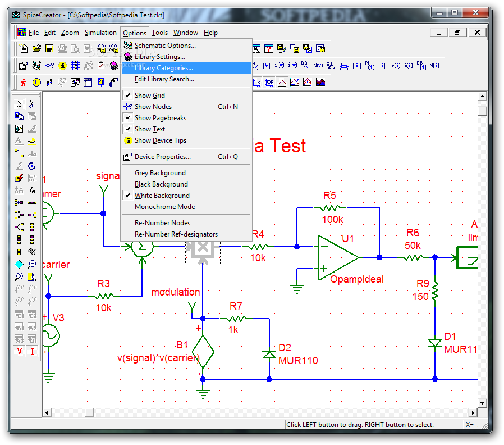
Task: Click the blue grid toolbar icon
Action: coord(75,66)
